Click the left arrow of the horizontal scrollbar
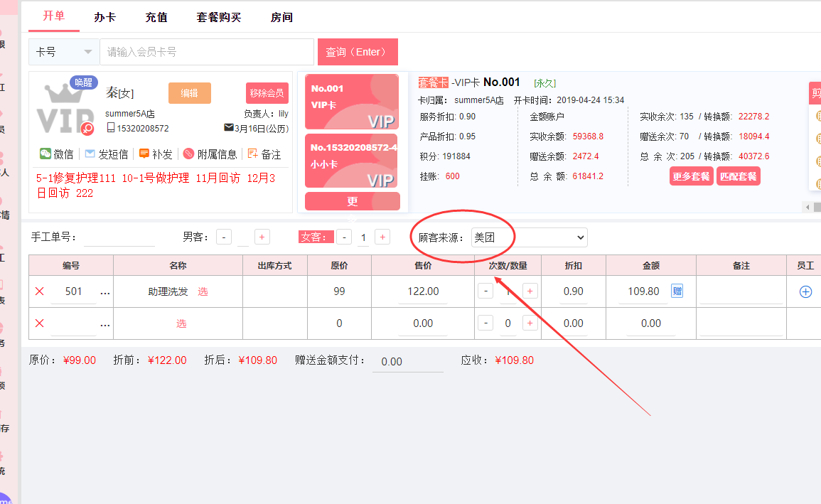The height and width of the screenshot is (504, 821). pos(807,208)
